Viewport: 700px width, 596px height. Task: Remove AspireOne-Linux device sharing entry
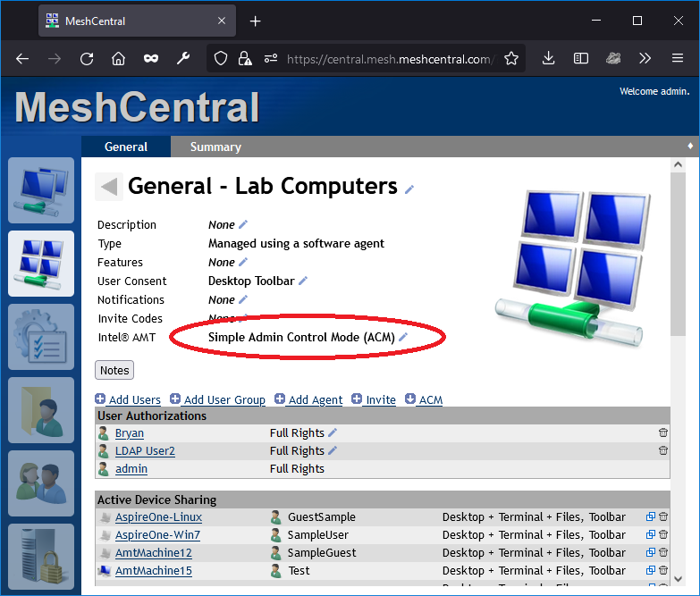tap(662, 517)
